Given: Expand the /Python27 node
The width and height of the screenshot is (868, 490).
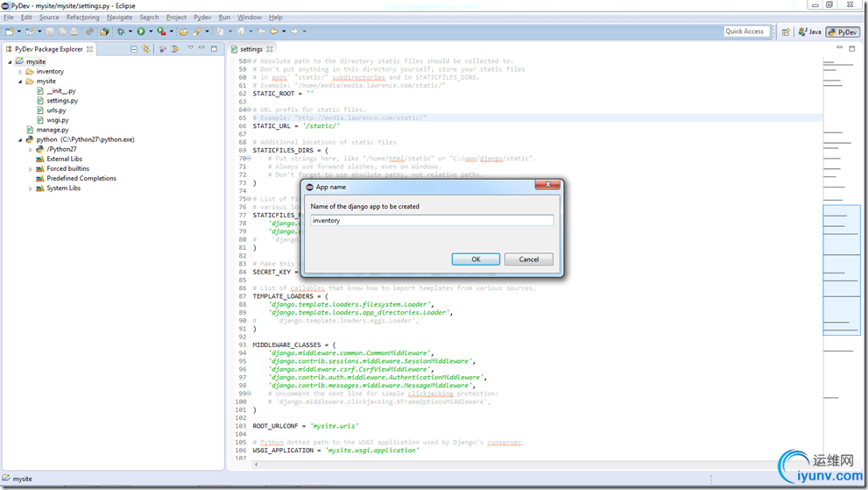Looking at the screenshot, I should (30, 149).
